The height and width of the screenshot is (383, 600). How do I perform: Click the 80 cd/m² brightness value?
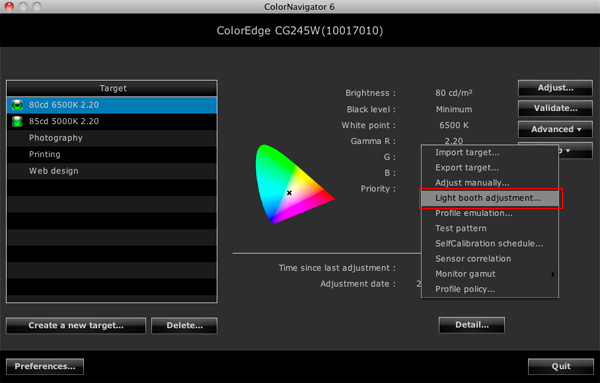pyautogui.click(x=453, y=93)
